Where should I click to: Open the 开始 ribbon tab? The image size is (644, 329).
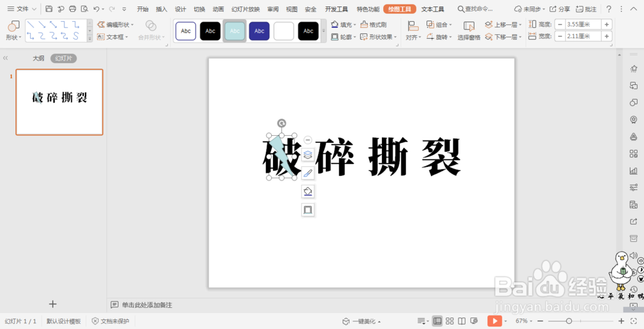(142, 8)
